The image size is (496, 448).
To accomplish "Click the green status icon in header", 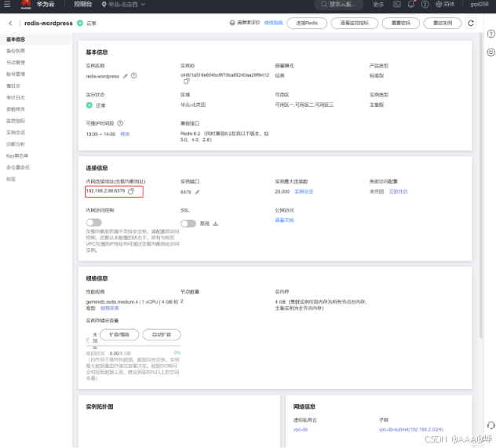I will pyautogui.click(x=80, y=23).
